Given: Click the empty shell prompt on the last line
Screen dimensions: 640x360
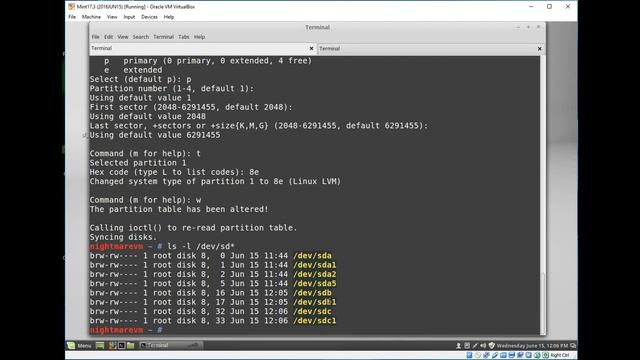Looking at the screenshot, I should (126, 330).
